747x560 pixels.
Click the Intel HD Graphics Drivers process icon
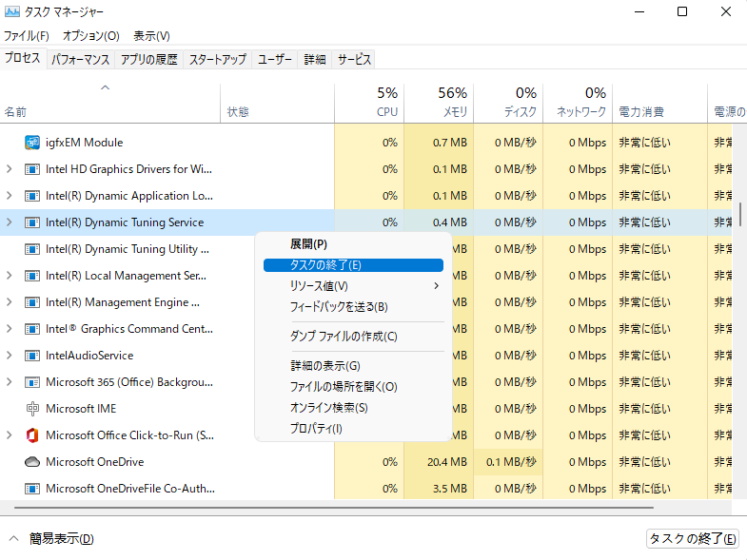click(x=32, y=169)
